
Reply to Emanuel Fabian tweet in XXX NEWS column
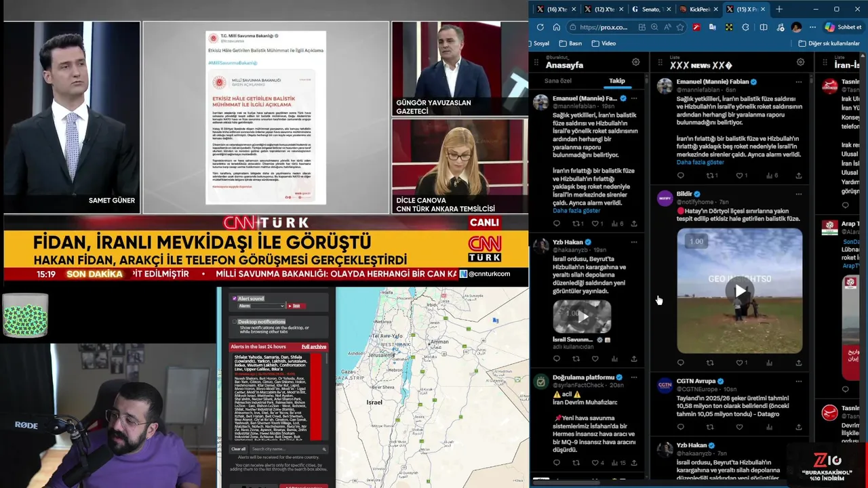tap(681, 176)
